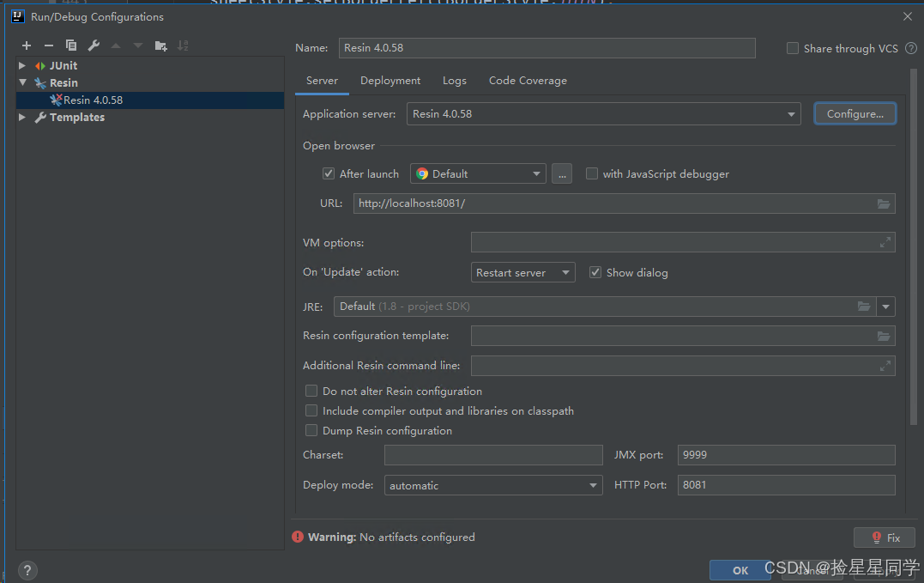Image resolution: width=924 pixels, height=583 pixels.
Task: Enable Share through VCS
Action: [x=793, y=48]
